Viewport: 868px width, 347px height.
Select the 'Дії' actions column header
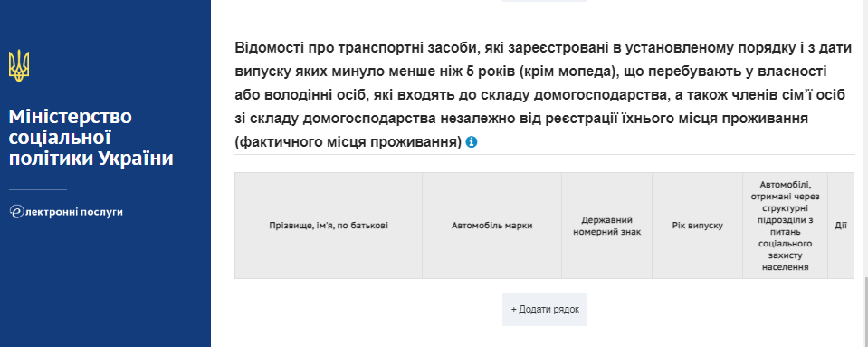click(x=841, y=226)
